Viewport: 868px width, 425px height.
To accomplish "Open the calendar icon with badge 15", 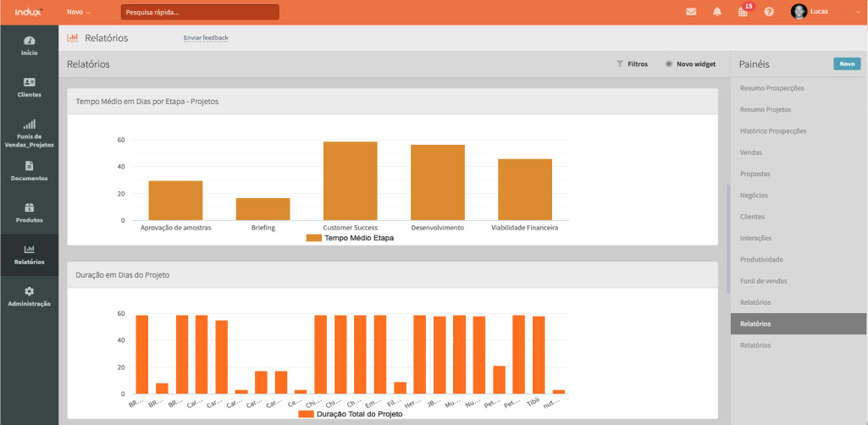I will point(744,12).
